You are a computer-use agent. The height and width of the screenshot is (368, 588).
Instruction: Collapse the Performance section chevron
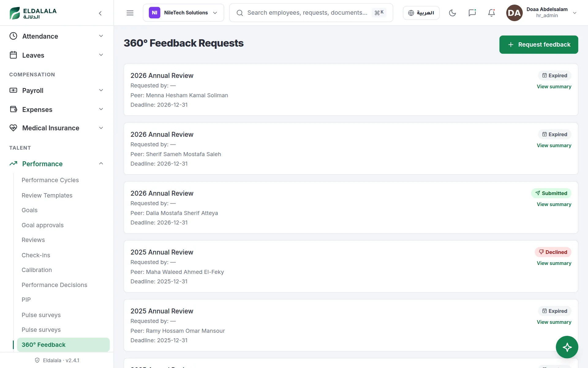(101, 163)
